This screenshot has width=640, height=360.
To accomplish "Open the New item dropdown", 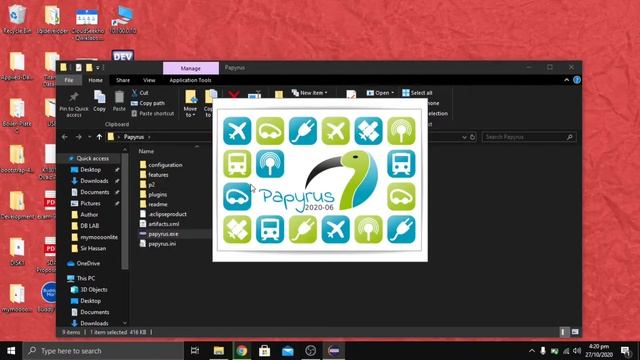I will coord(309,93).
